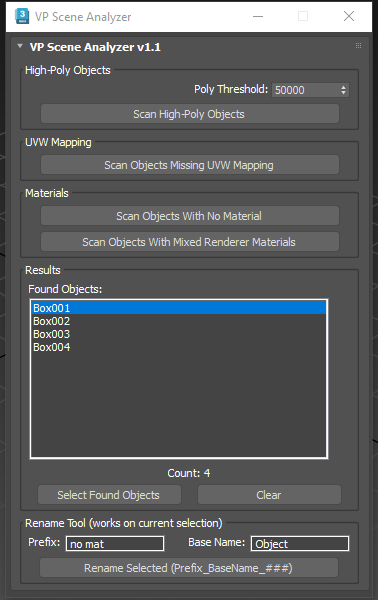This screenshot has width=378, height=600.
Task: Scan Objects Missing UVW Mapping
Action: 190,165
